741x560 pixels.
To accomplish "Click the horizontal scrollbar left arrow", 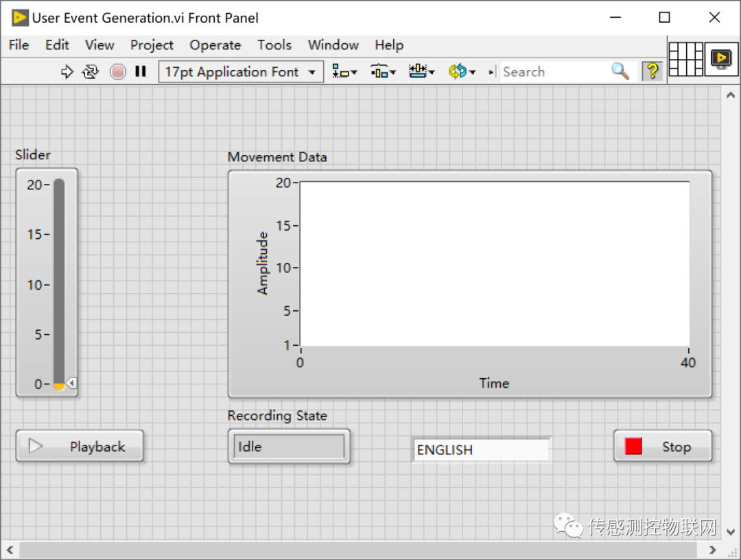I will point(10,550).
